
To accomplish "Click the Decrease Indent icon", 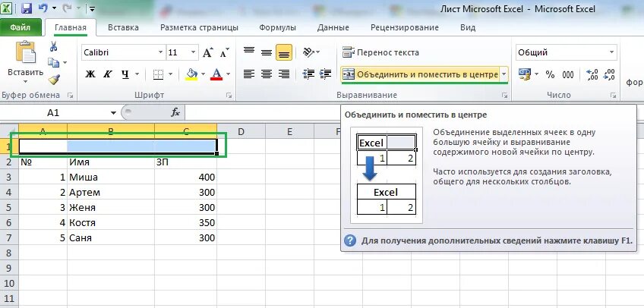I will point(308,74).
